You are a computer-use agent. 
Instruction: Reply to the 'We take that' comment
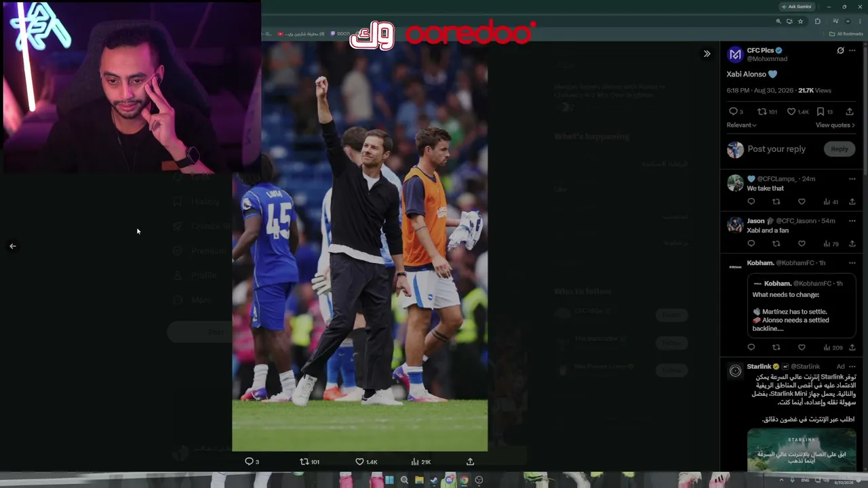tap(751, 202)
